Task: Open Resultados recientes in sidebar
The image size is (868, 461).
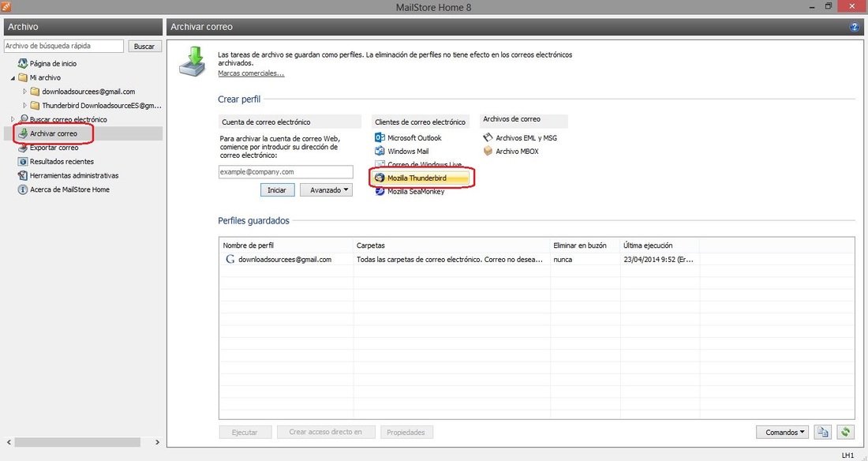Action: tap(62, 161)
